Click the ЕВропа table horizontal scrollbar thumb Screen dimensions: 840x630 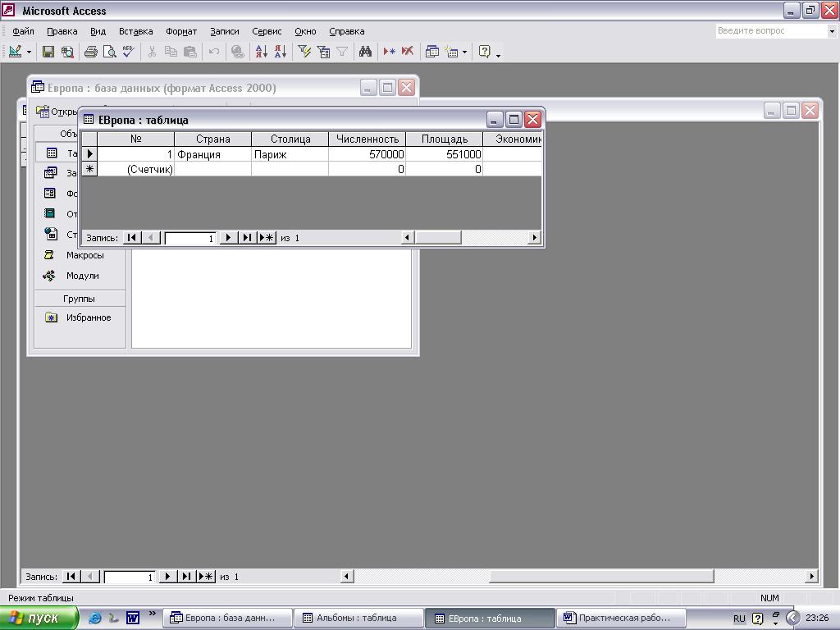tap(438, 237)
